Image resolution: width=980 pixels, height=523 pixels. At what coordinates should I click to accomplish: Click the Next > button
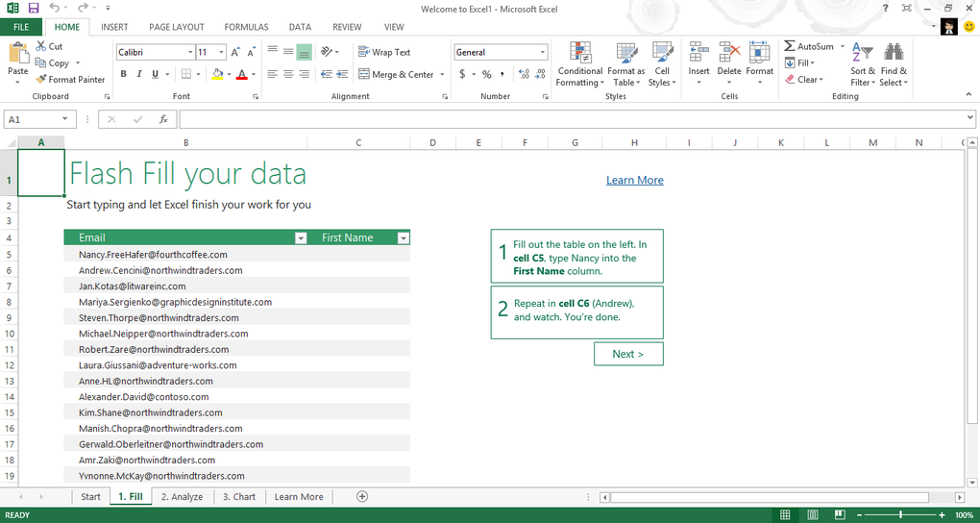tap(627, 354)
